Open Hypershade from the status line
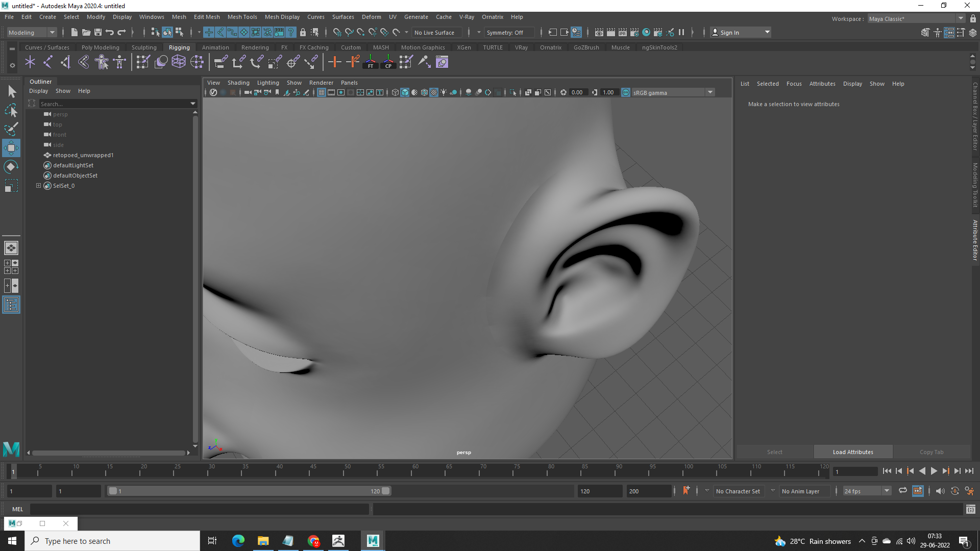The height and width of the screenshot is (551, 980). pos(646,33)
